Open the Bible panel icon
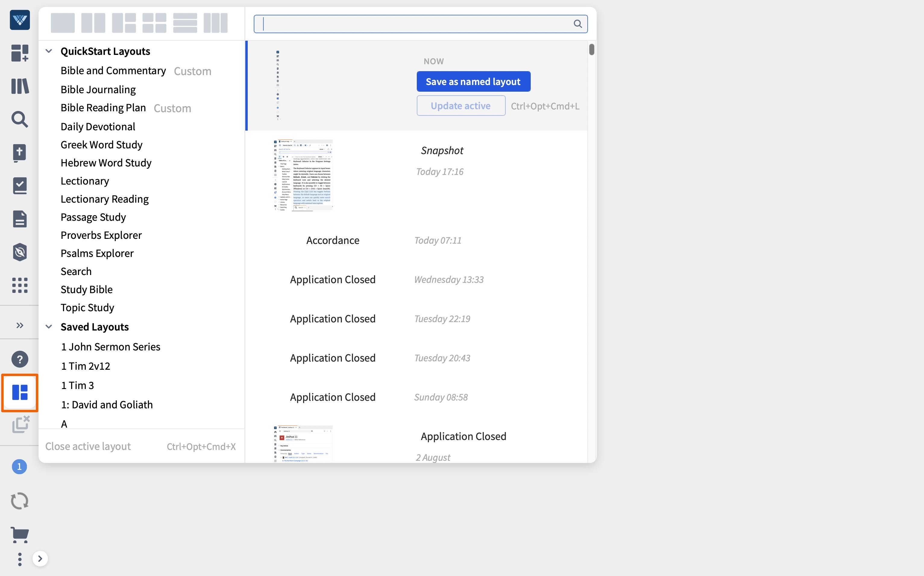 pyautogui.click(x=19, y=153)
